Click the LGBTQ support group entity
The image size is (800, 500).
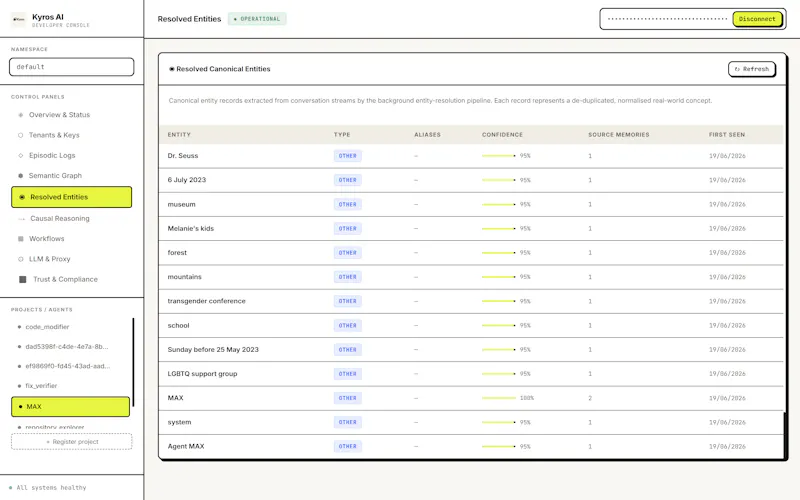(203, 373)
